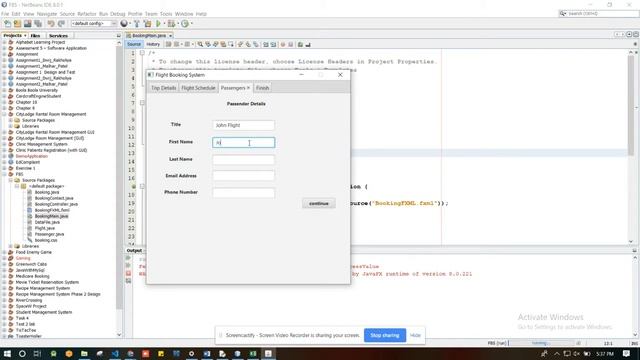Click the Start Macro Recording icon
Screen dimensions: 640x360
coord(283,44)
